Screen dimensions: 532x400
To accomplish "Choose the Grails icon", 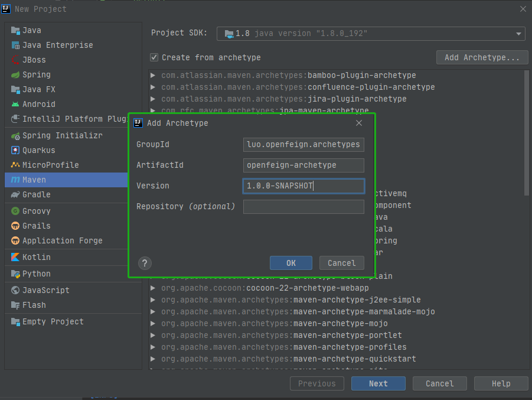I will click(x=15, y=226).
